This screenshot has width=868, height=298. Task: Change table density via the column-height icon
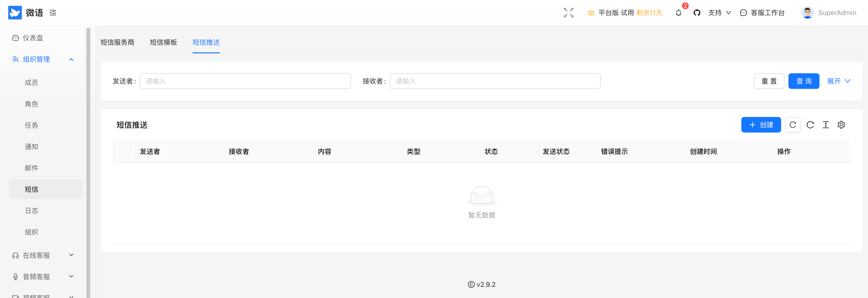pyautogui.click(x=826, y=125)
